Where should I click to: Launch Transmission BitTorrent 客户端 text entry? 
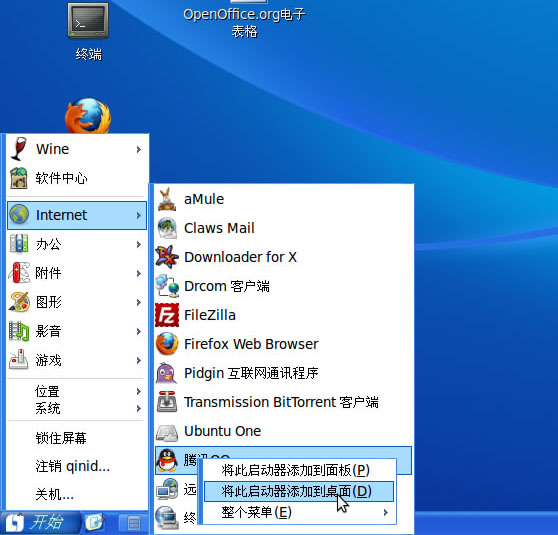[x=281, y=402]
